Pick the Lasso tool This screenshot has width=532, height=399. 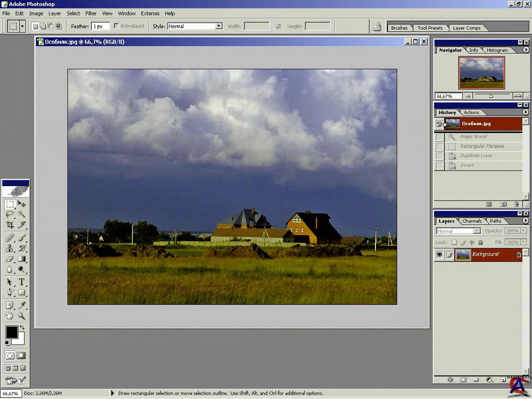10,214
